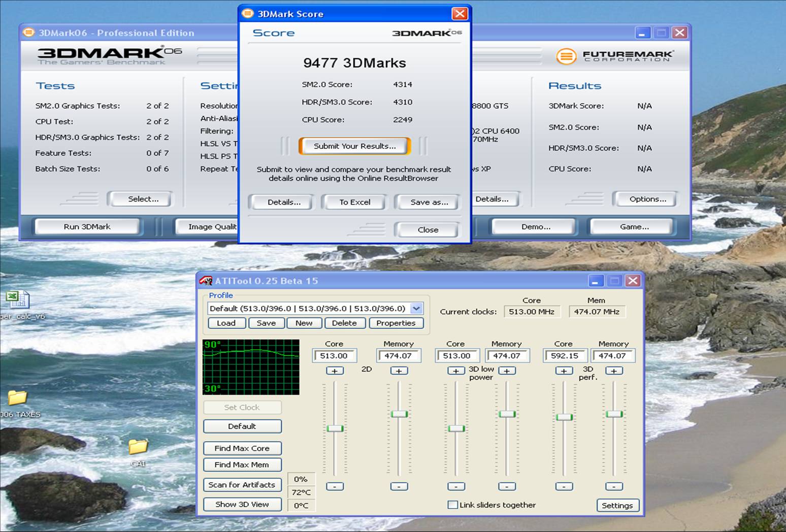The height and width of the screenshot is (532, 786).
Task: Decrease 3D low power Core with minus
Action: pos(456,486)
